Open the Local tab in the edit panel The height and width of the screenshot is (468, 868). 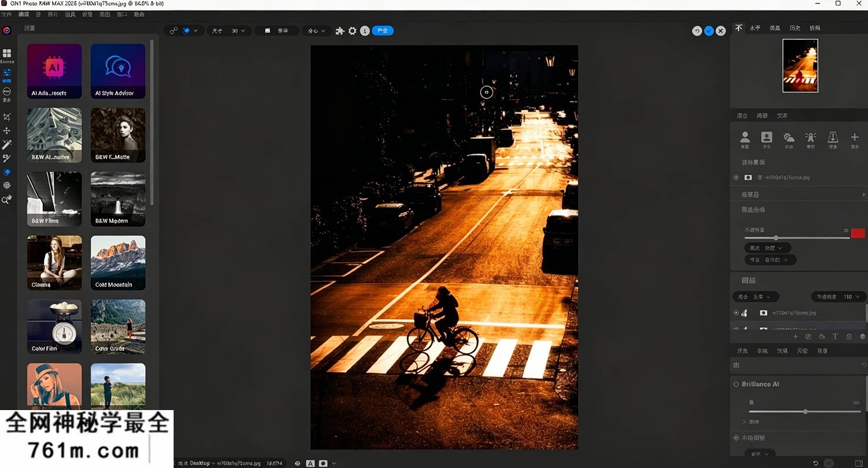point(762,351)
